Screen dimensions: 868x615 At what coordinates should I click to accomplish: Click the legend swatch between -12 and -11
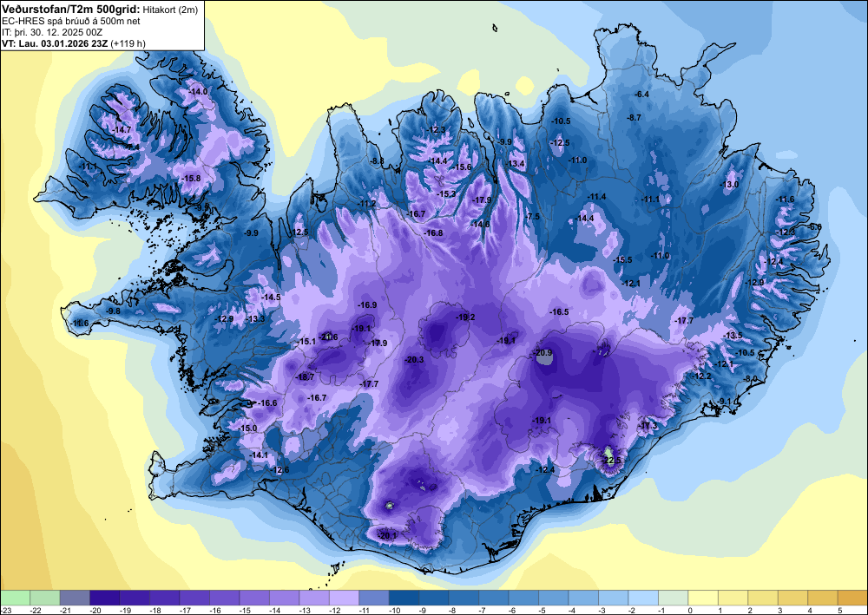pyautogui.click(x=344, y=598)
